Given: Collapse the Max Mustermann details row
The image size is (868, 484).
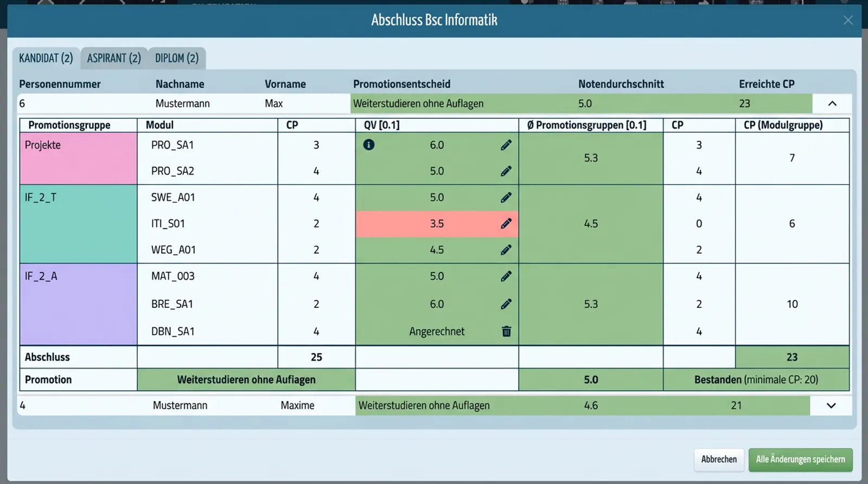Looking at the screenshot, I should (832, 104).
